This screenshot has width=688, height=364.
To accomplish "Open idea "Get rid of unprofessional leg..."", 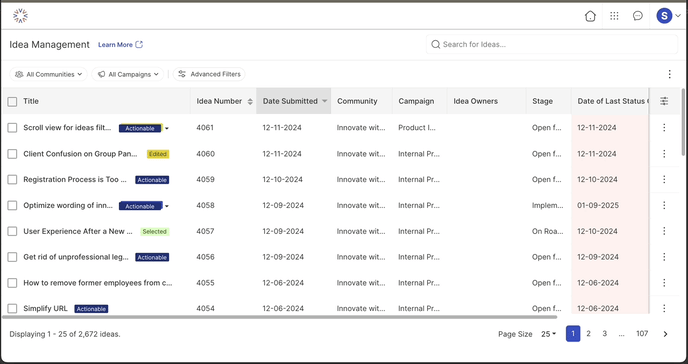I will point(76,257).
